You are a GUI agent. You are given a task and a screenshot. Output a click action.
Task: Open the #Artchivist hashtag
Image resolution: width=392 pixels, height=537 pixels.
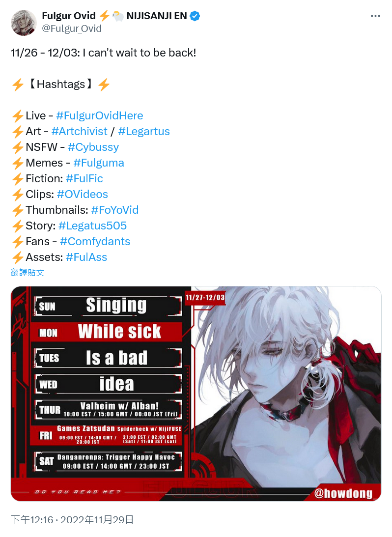(x=80, y=132)
